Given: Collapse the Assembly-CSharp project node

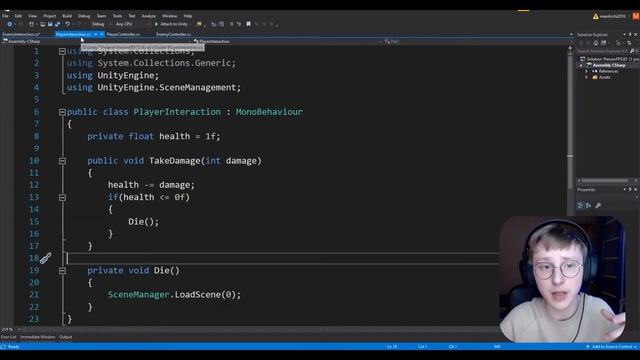Looking at the screenshot, I should 581,65.
